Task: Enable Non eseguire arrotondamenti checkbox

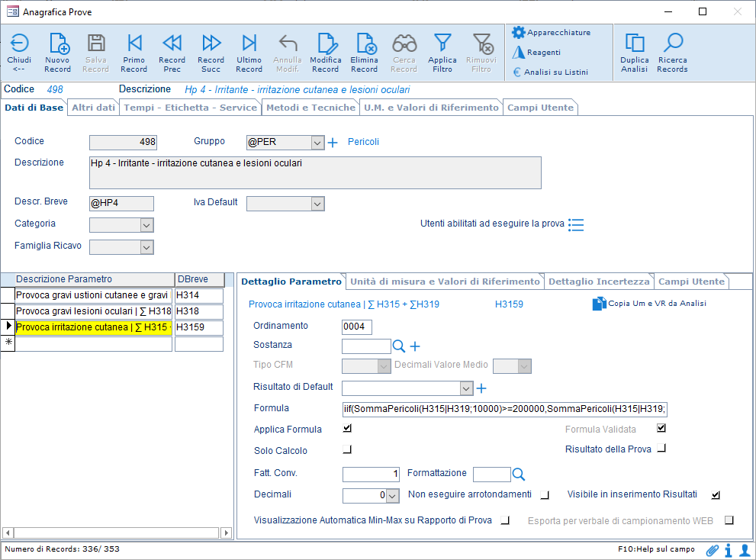Action: click(545, 495)
